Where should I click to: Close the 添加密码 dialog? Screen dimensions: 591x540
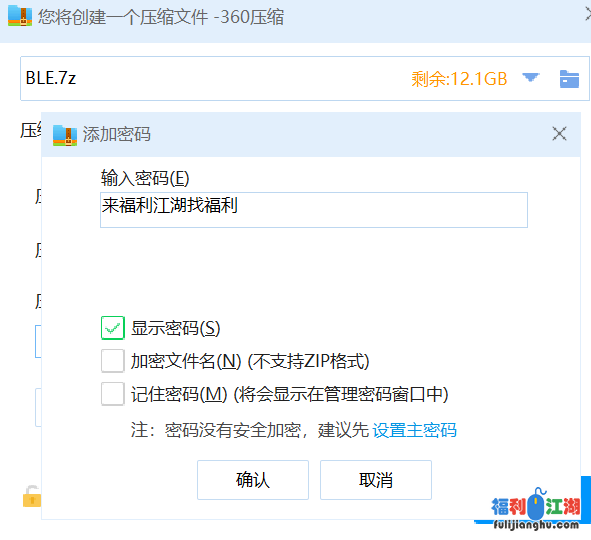click(x=559, y=134)
